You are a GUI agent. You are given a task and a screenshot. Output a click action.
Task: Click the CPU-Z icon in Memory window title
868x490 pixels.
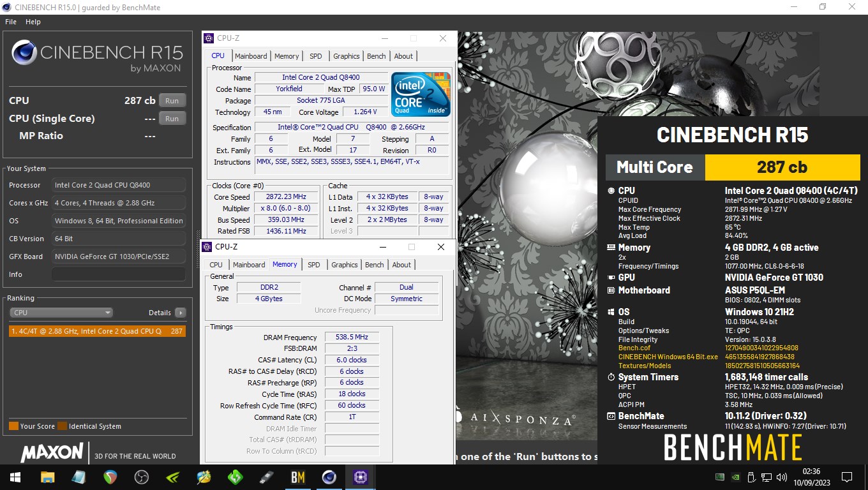(x=207, y=247)
